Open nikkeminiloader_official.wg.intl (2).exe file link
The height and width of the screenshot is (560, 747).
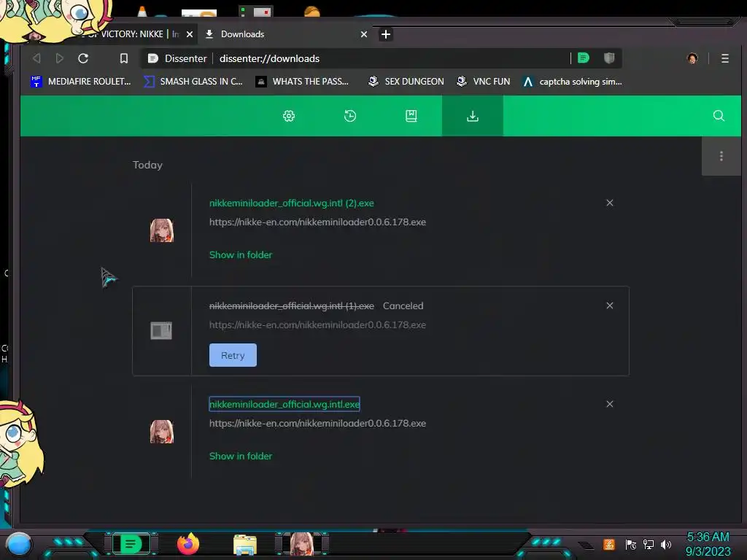pyautogui.click(x=292, y=203)
